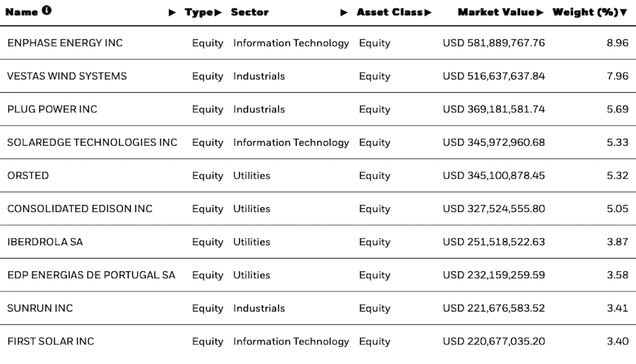Sort by Market Value column arrow

pyautogui.click(x=540, y=13)
